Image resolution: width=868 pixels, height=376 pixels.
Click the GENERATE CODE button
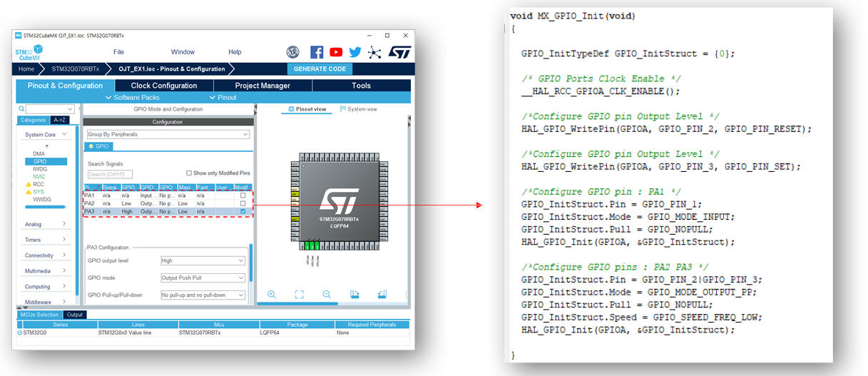click(x=320, y=69)
